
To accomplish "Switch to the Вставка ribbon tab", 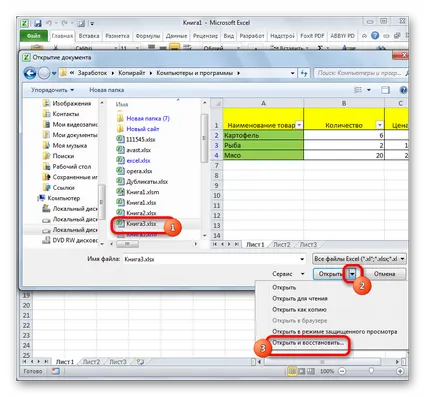I will 89,36.
